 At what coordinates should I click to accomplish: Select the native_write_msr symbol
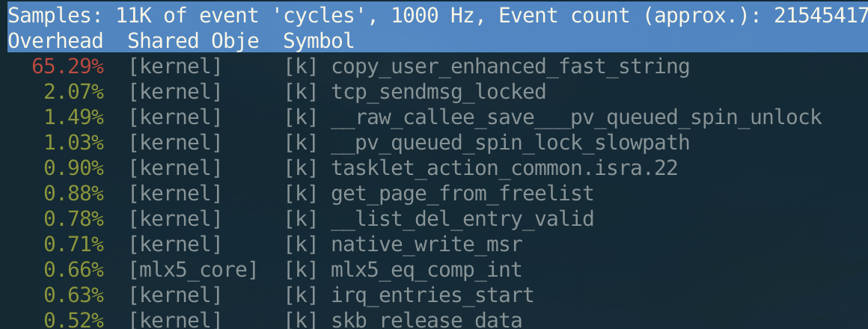pos(426,245)
